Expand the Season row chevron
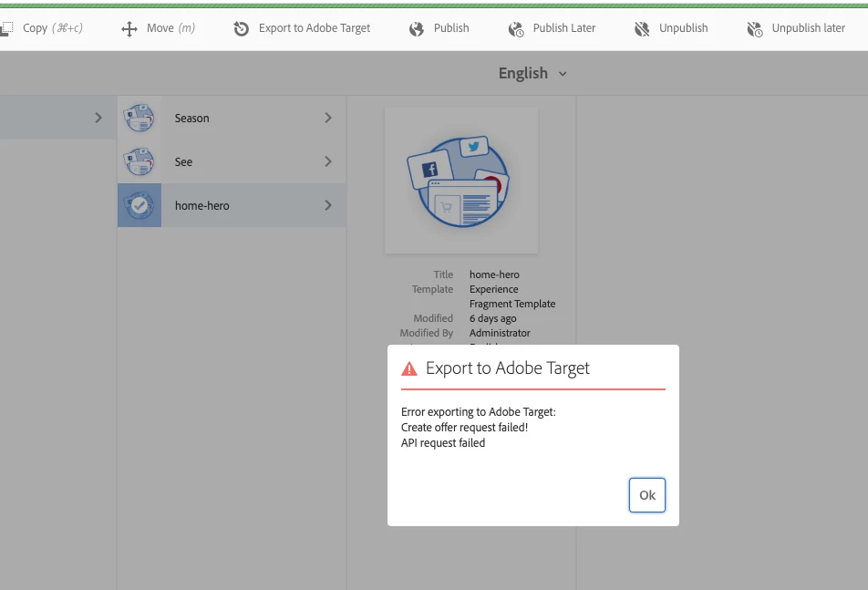Screen dimensions: 868x590 tap(328, 118)
